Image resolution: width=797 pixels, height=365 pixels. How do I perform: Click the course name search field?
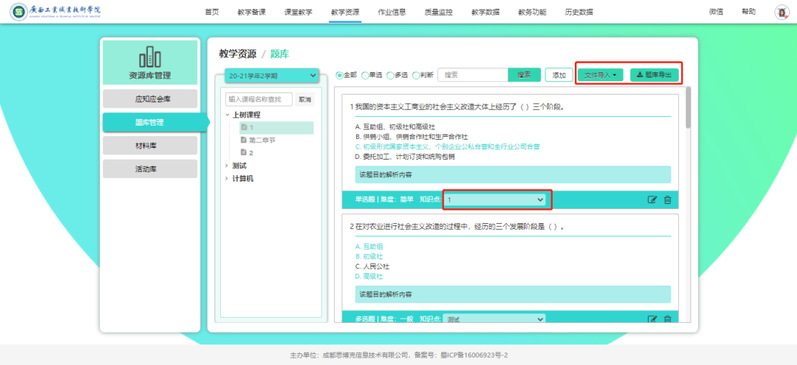coord(259,99)
